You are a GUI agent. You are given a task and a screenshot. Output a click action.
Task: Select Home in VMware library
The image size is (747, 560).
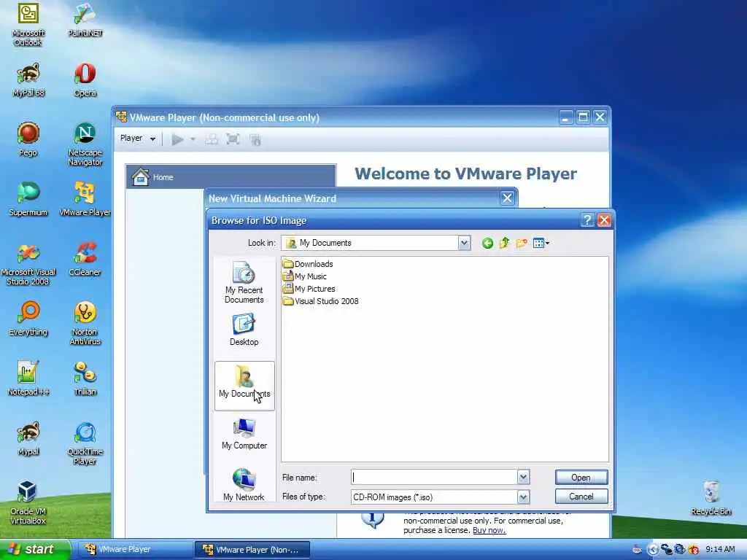(231, 177)
